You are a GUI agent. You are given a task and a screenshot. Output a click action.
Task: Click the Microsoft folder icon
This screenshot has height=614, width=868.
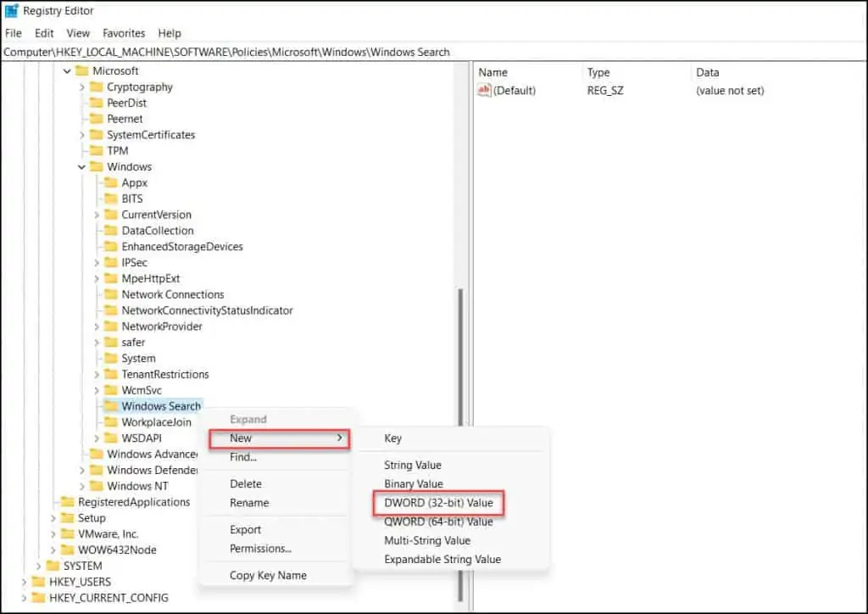(x=82, y=71)
